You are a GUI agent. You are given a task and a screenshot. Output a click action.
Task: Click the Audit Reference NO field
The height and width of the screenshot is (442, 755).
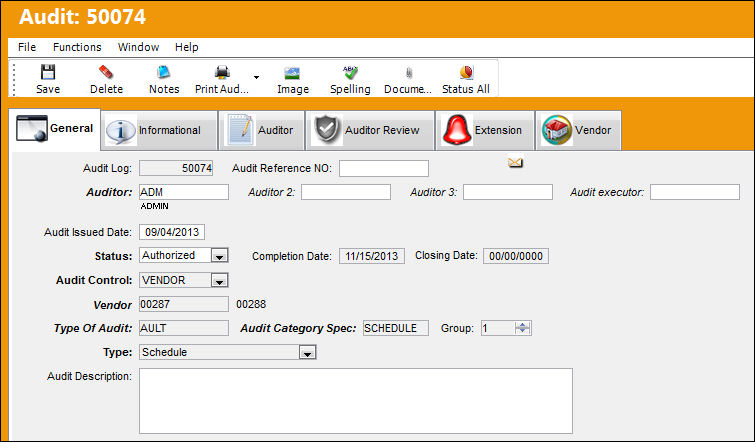(384, 169)
